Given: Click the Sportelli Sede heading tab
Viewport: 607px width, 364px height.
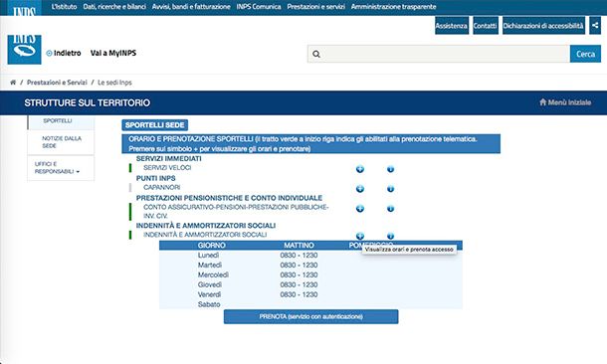Looking at the screenshot, I should click(155, 125).
